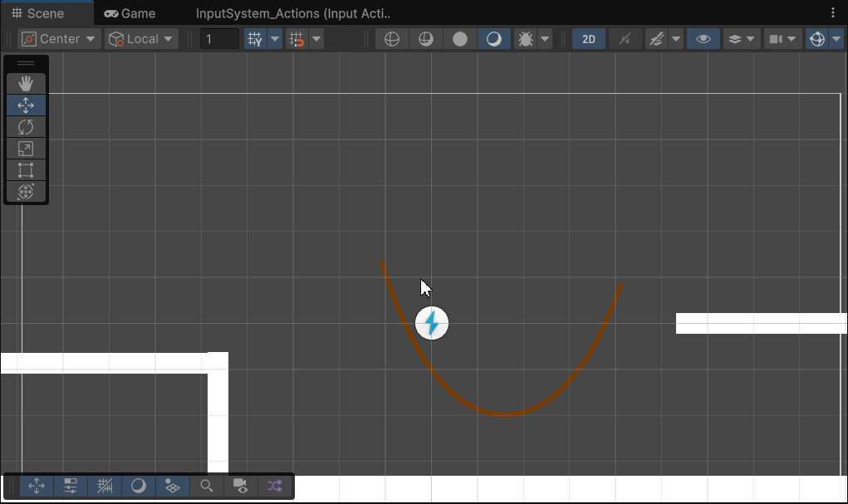Select the shaded wireframe draw mode icon
The height and width of the screenshot is (504, 848).
tap(425, 39)
